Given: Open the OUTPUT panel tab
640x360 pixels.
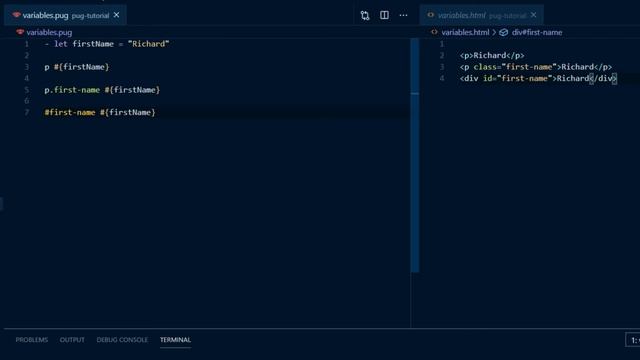Looking at the screenshot, I should click(x=72, y=340).
